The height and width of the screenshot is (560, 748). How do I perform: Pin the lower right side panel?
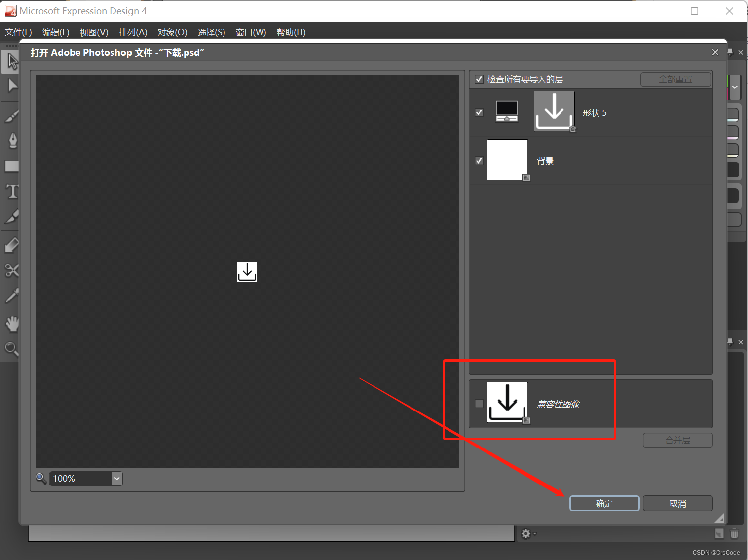point(730,342)
